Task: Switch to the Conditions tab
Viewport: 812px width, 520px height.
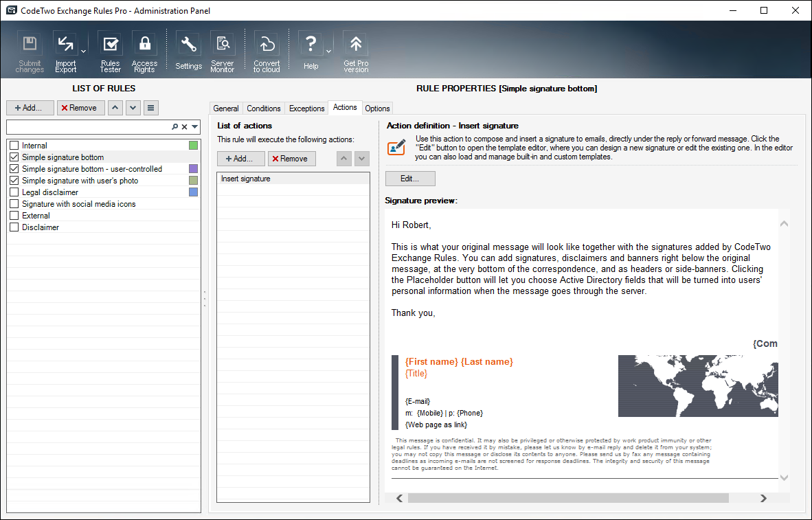Action: [x=264, y=109]
